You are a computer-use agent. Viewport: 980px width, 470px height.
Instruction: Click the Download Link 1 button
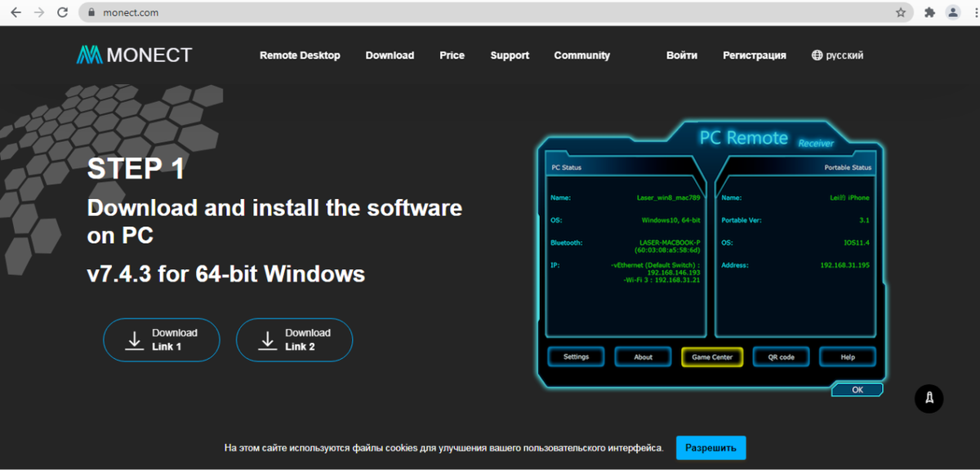click(162, 339)
